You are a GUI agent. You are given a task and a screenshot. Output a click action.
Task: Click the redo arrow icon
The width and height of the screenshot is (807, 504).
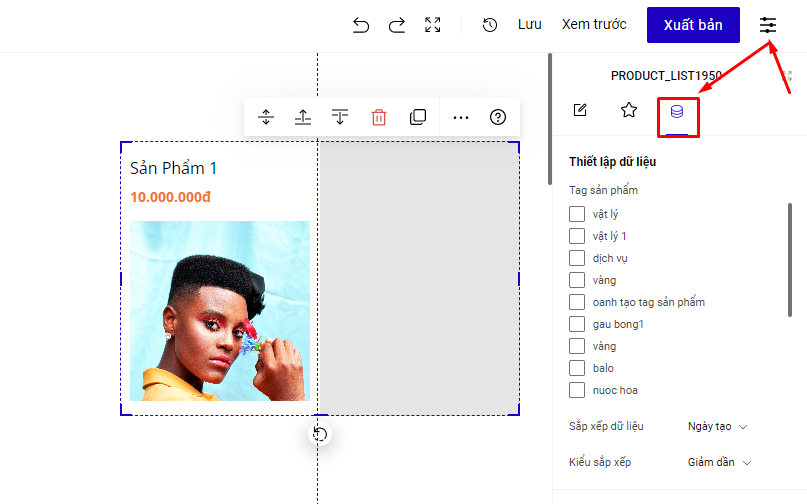point(397,25)
